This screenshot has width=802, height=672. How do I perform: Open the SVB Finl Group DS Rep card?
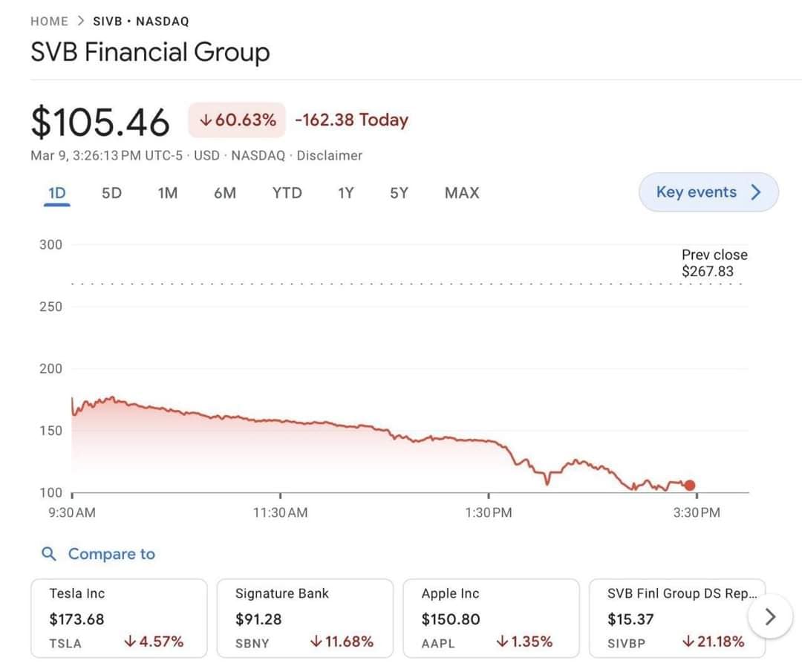pos(676,618)
